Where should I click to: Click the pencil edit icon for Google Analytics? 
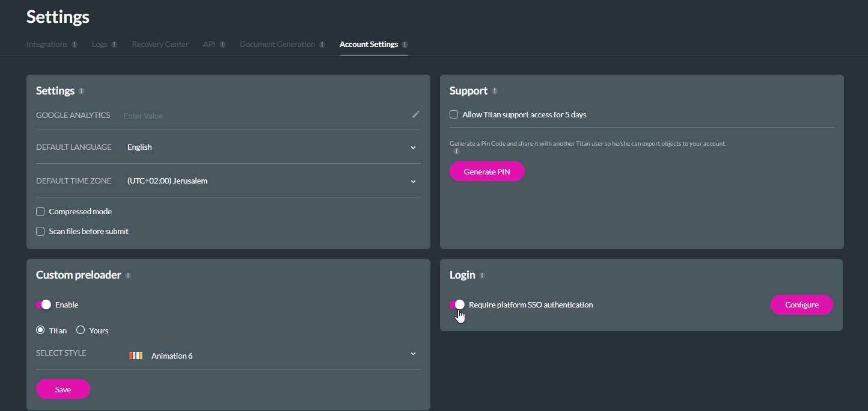(x=415, y=114)
